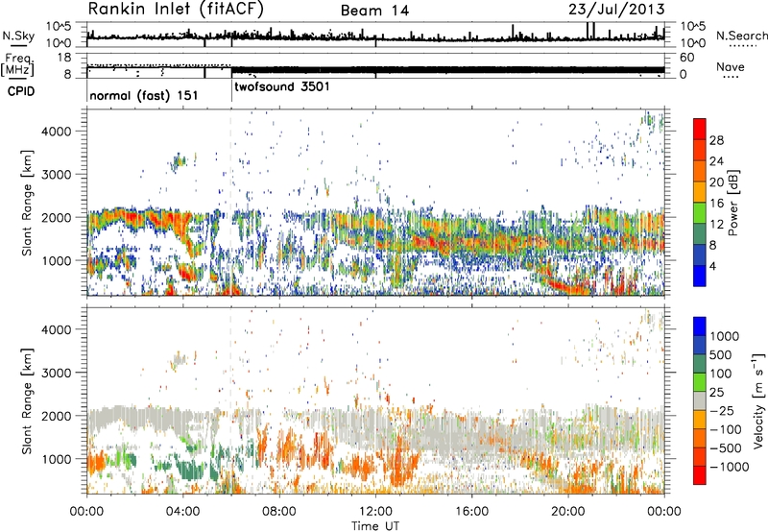Click the "60" tick on Nave axis
The width and height of the screenshot is (768, 532).
click(686, 58)
